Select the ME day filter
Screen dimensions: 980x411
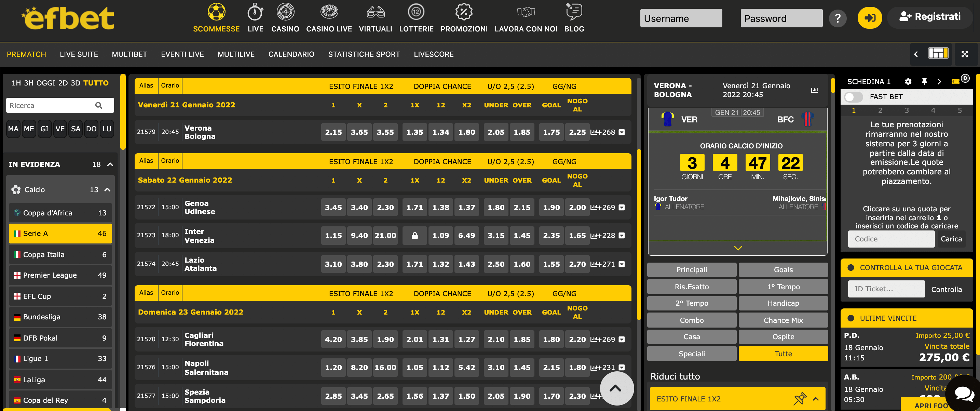(29, 129)
